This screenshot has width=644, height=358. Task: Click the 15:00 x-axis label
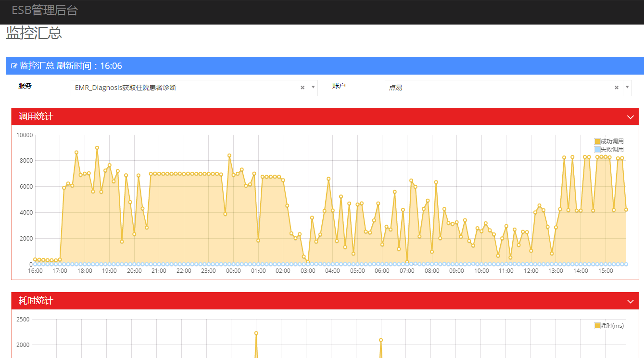[606, 271]
